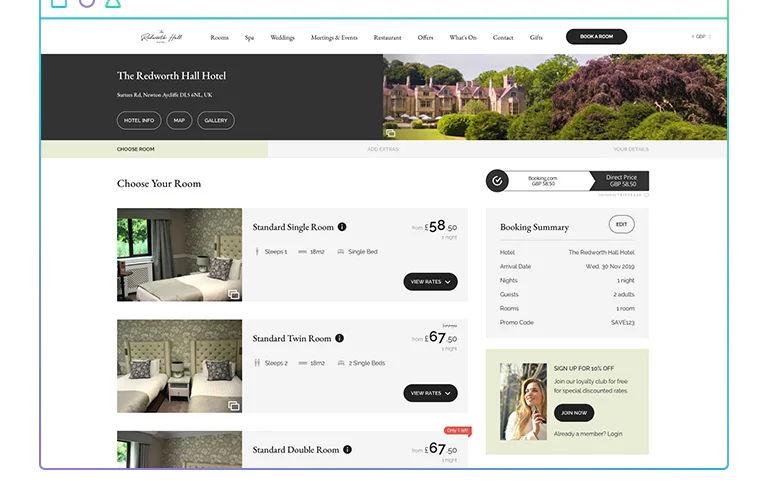
Task: Open gallery icon on hotel banner photo
Action: click(x=390, y=133)
